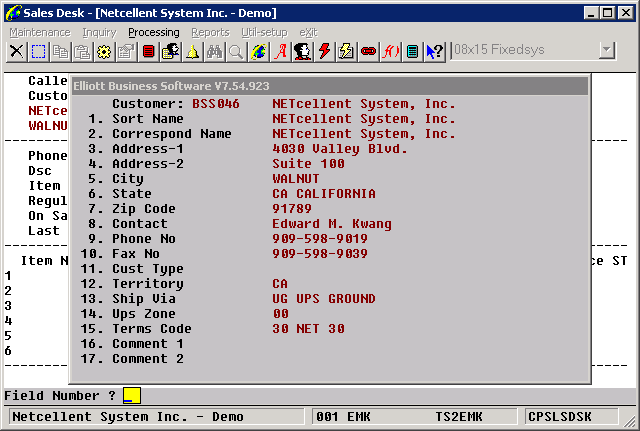Open the Inquiry menu
The image size is (640, 431).
(99, 32)
